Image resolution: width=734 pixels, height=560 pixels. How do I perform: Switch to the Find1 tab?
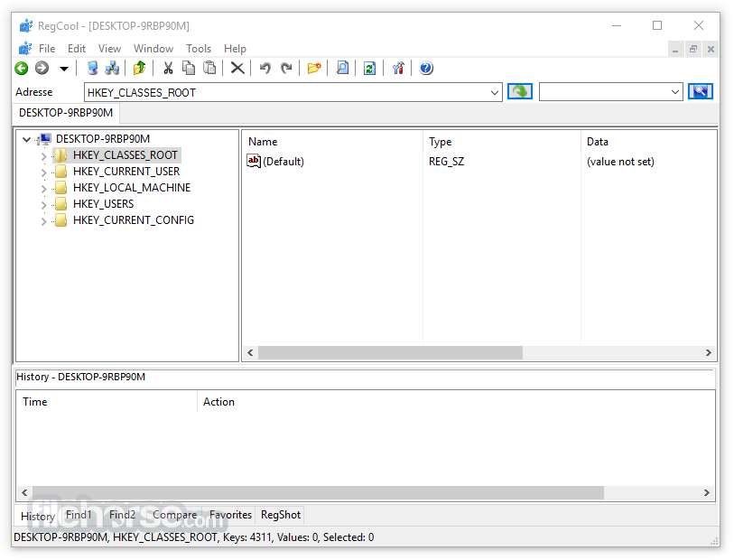79,515
